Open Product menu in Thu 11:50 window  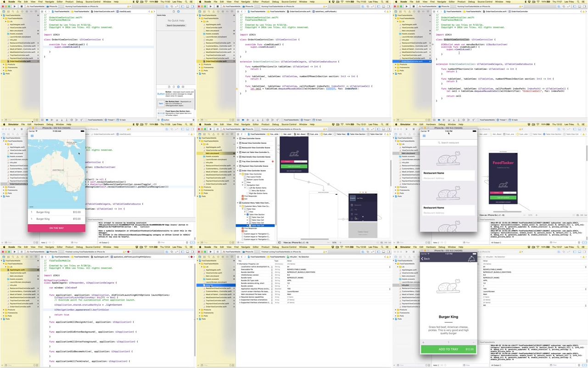click(69, 1)
